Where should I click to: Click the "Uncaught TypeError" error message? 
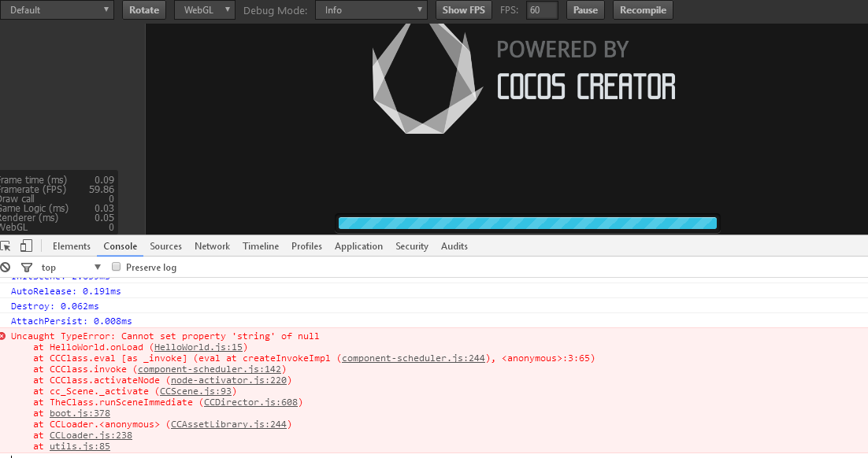coord(165,336)
